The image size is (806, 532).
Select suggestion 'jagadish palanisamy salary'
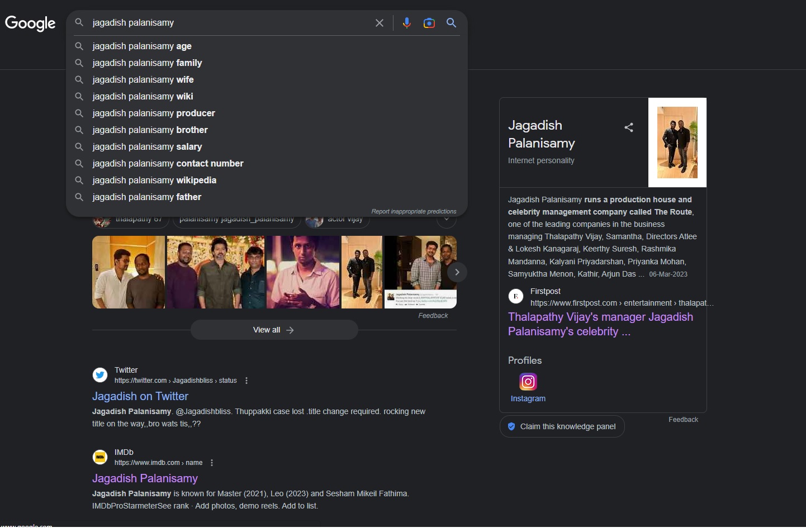click(267, 147)
